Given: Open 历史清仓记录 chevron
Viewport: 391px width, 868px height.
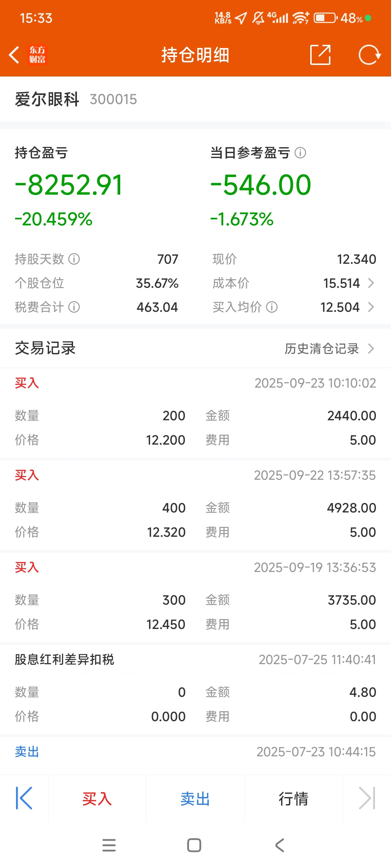Looking at the screenshot, I should pos(371,349).
